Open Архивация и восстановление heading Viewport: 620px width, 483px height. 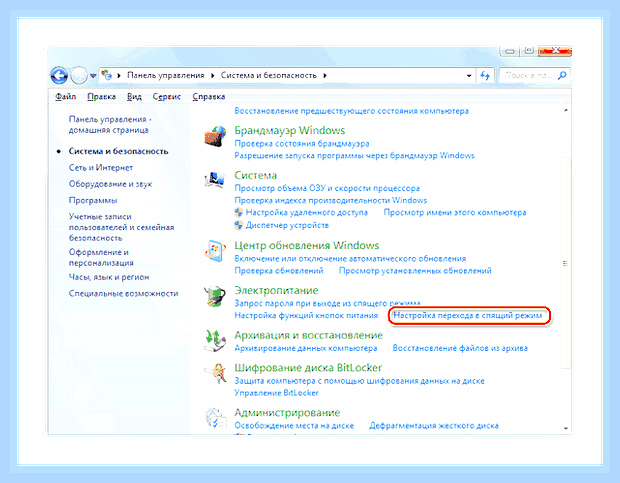[x=309, y=335]
